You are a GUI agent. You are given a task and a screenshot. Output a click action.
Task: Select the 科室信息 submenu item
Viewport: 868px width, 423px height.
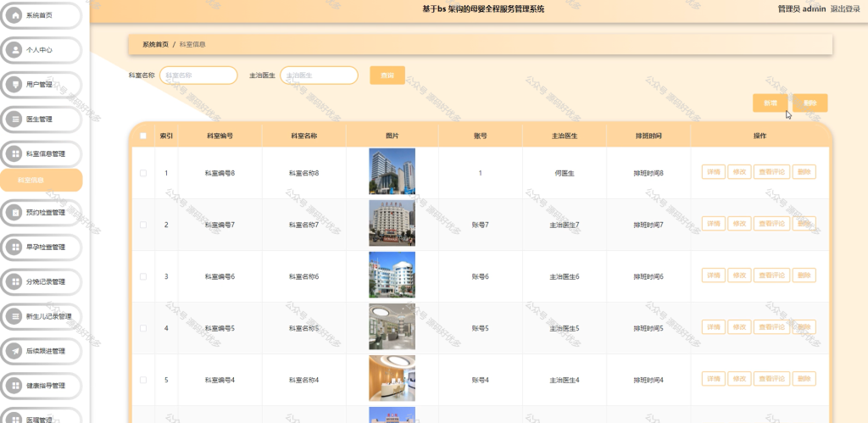tap(41, 180)
